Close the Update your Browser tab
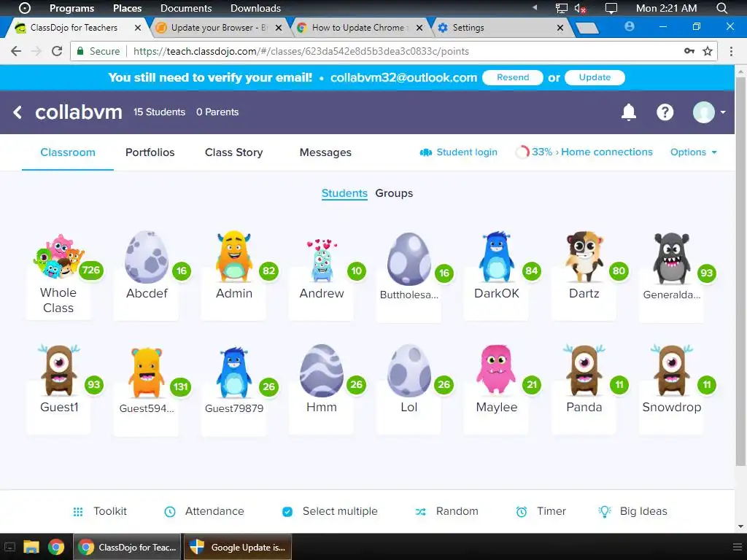The width and height of the screenshot is (747, 560). click(x=279, y=28)
